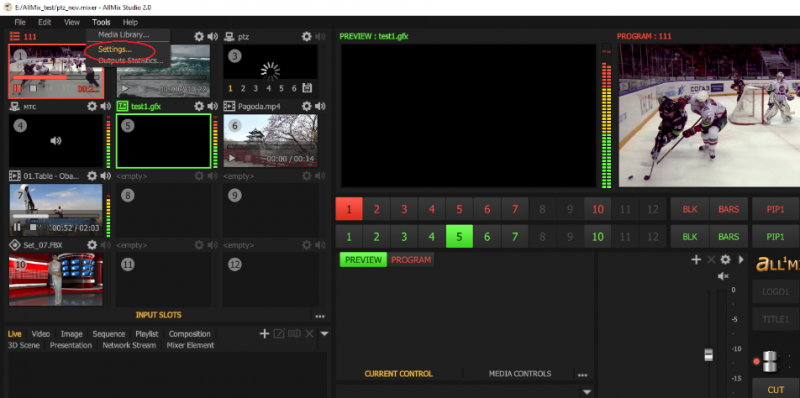Open the MEDIA CONTROLS tab
The width and height of the screenshot is (800, 398).
tap(520, 374)
